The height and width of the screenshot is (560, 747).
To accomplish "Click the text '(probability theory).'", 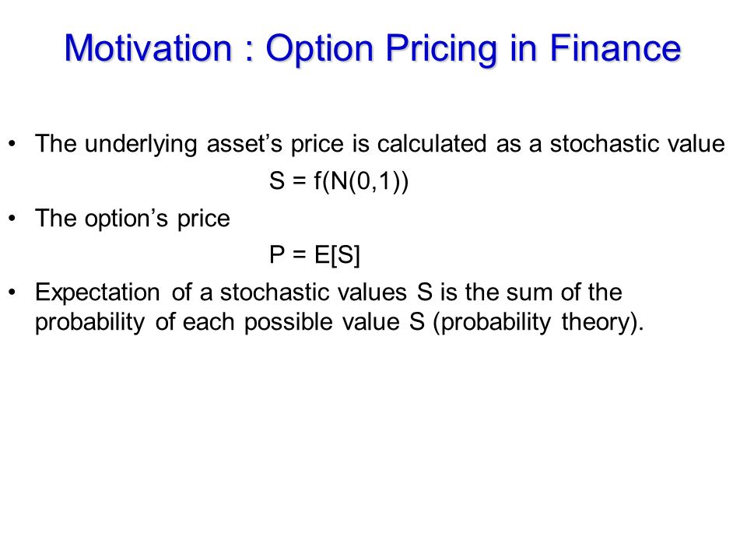I will pyautogui.click(x=538, y=322).
